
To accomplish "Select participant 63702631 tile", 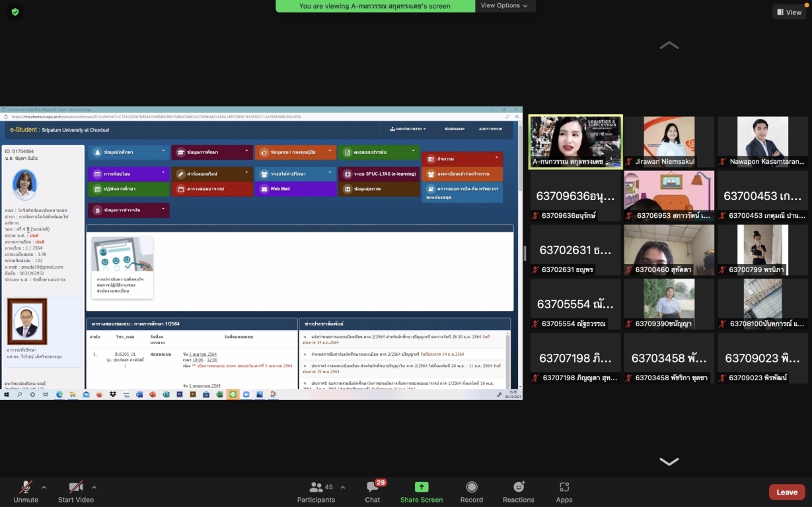I will [575, 250].
